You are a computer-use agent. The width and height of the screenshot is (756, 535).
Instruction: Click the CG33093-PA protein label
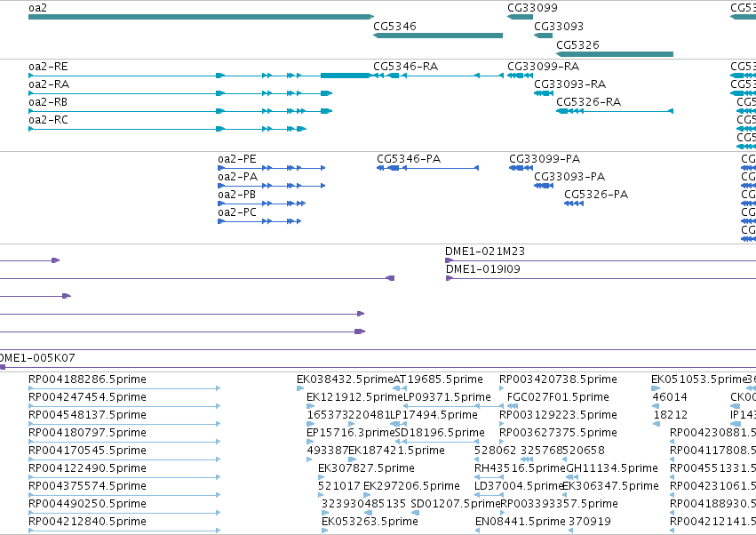tap(569, 177)
